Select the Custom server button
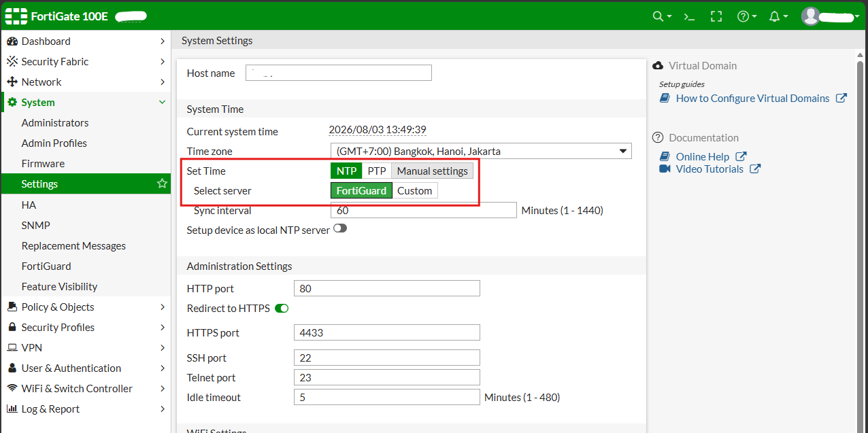 tap(415, 190)
